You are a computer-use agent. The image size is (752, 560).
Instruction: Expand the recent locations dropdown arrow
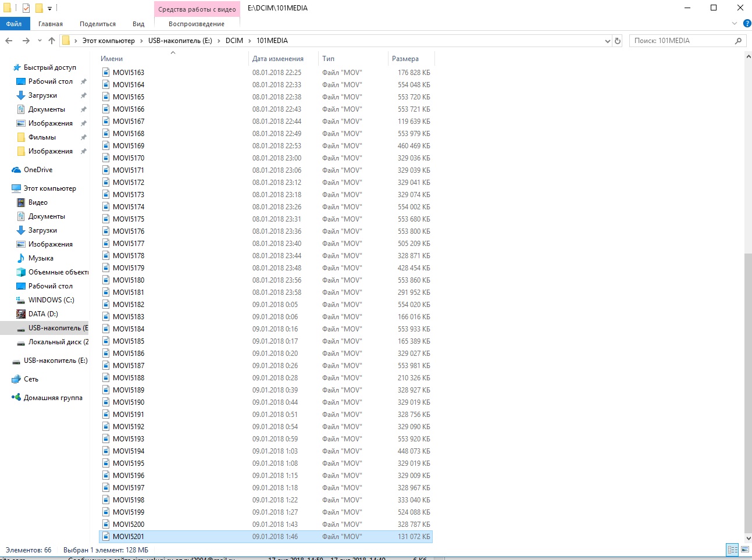tap(40, 41)
